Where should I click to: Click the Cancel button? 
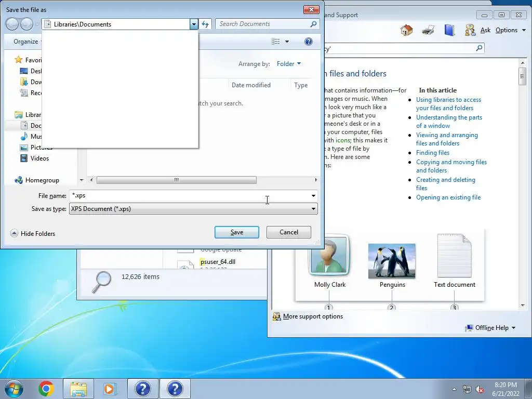tap(289, 232)
